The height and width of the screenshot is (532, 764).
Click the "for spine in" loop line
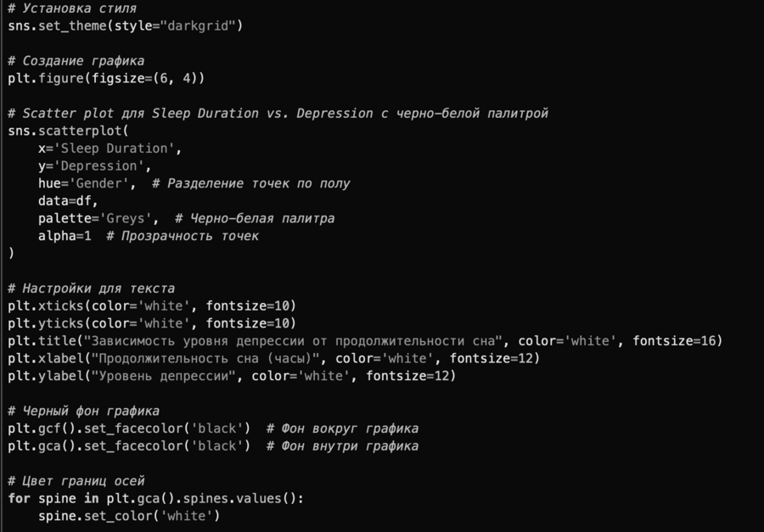pyautogui.click(x=155, y=498)
